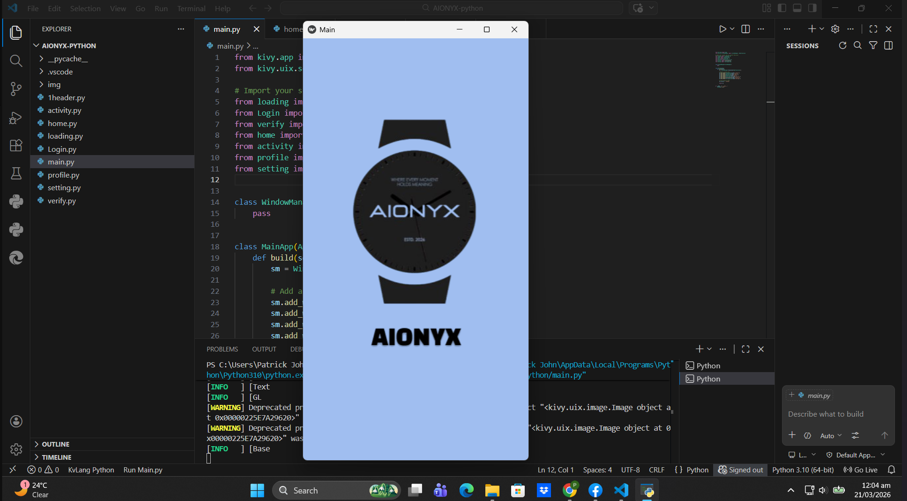The height and width of the screenshot is (501, 907).
Task: Switch to the PROBLEMS panel tab
Action: 222,349
